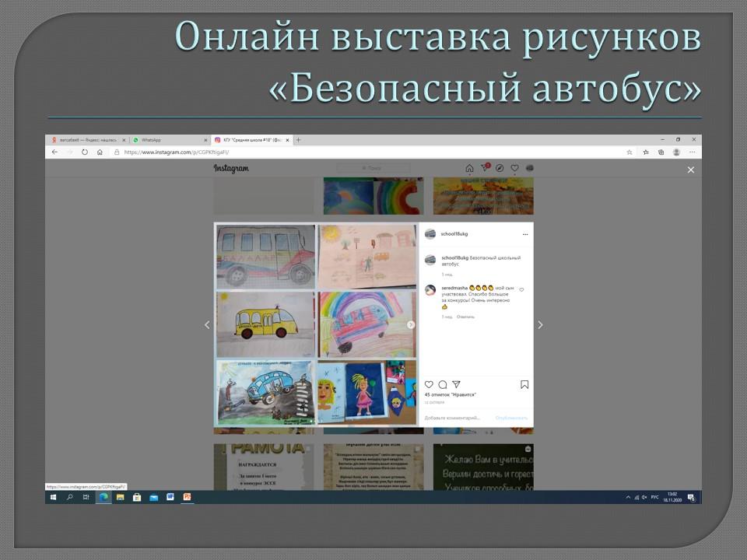Open the favorites list icon
The image size is (747, 560).
pyautogui.click(x=646, y=152)
